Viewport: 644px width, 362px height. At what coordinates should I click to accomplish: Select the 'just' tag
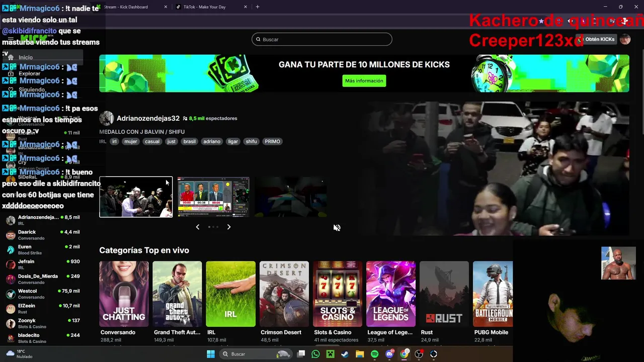[172, 142]
